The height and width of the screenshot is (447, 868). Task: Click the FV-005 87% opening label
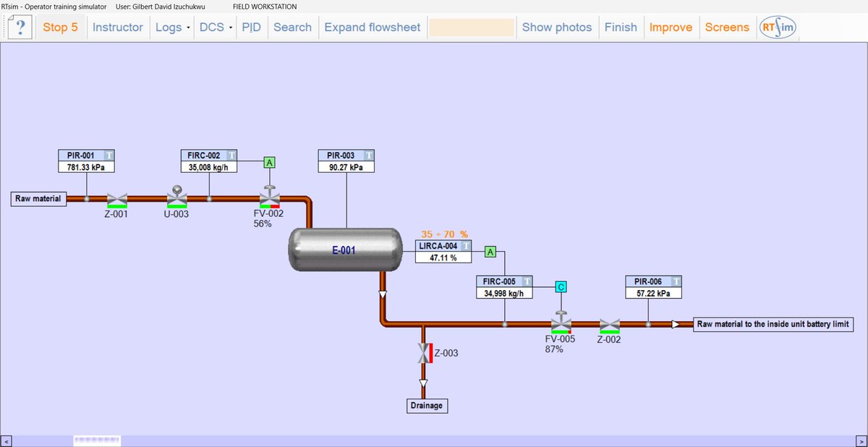(x=554, y=349)
